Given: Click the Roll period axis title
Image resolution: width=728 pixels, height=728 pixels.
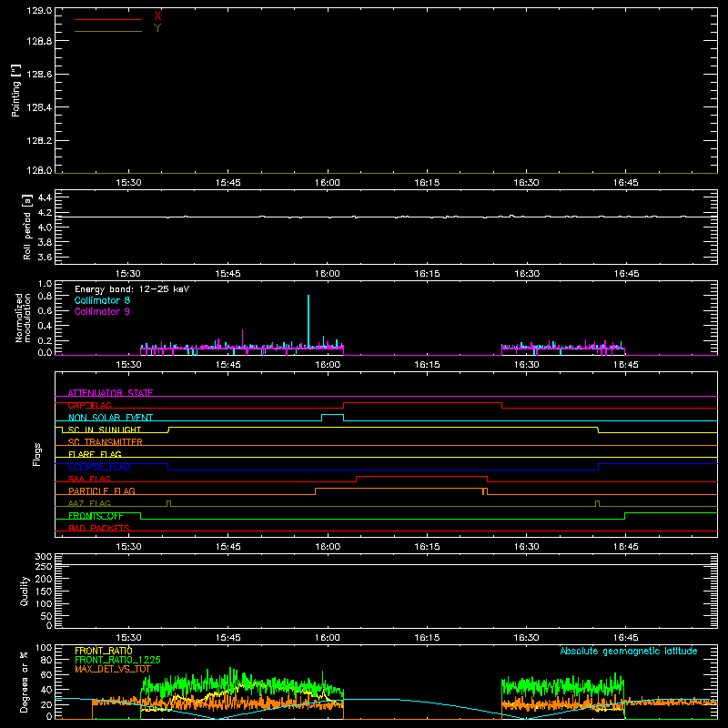Looking at the screenshot, I should tap(27, 227).
